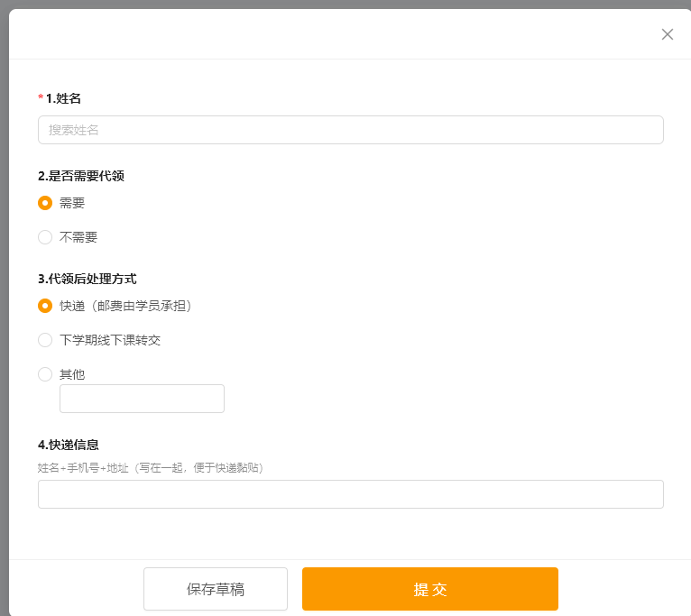Image resolution: width=691 pixels, height=616 pixels.
Task: Choose 快递（邮费由学员承担）radio option
Action: tap(45, 306)
